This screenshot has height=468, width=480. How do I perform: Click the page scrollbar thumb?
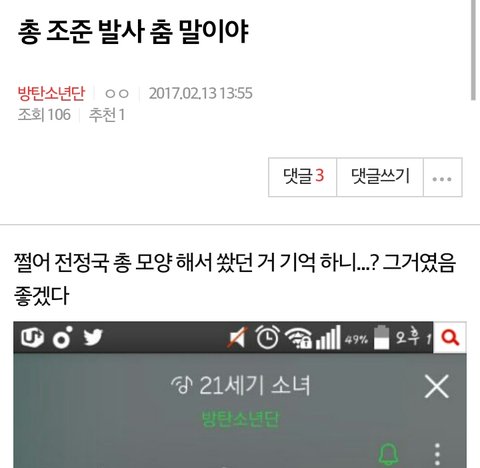coord(473,50)
